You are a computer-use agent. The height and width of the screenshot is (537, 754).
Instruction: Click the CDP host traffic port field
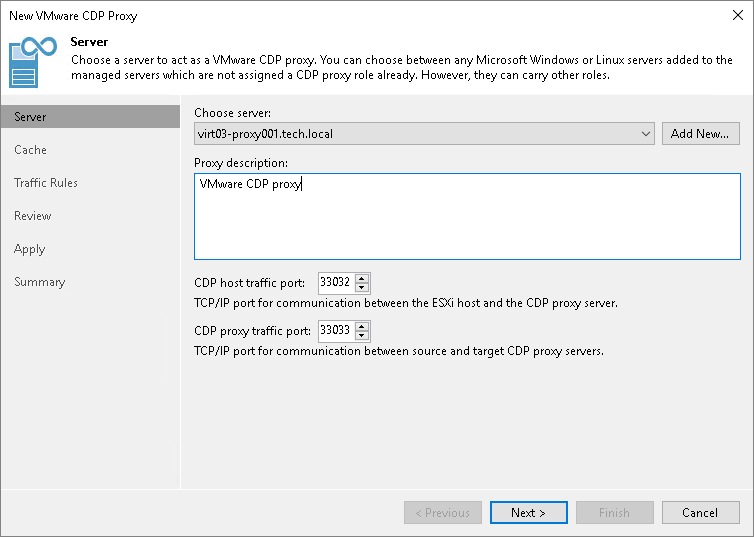pyautogui.click(x=336, y=282)
